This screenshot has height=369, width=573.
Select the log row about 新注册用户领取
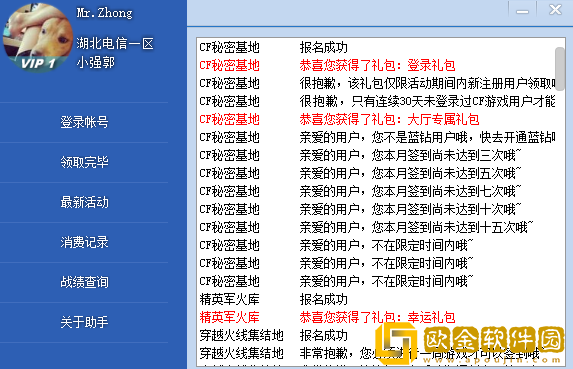(376, 83)
